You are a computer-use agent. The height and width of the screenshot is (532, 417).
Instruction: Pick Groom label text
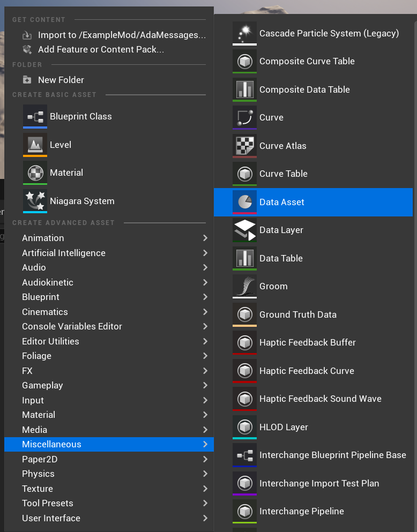(273, 286)
